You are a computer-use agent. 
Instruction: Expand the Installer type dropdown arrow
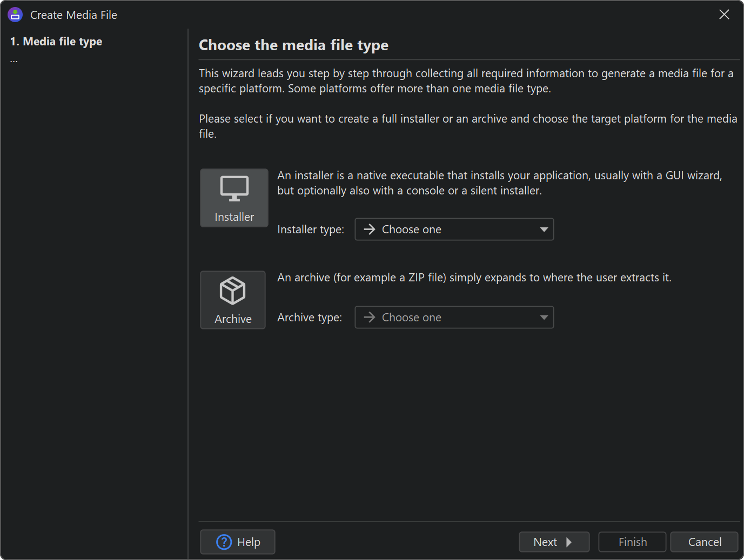click(544, 230)
